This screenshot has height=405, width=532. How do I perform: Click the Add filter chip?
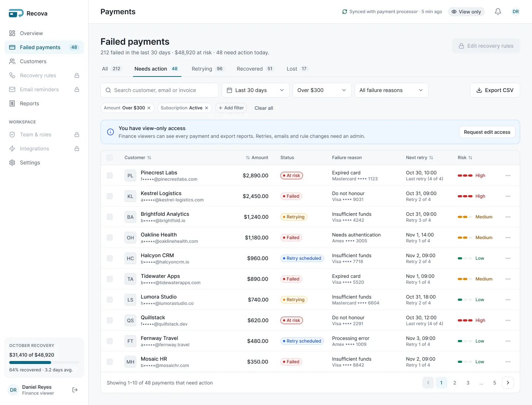pos(231,108)
